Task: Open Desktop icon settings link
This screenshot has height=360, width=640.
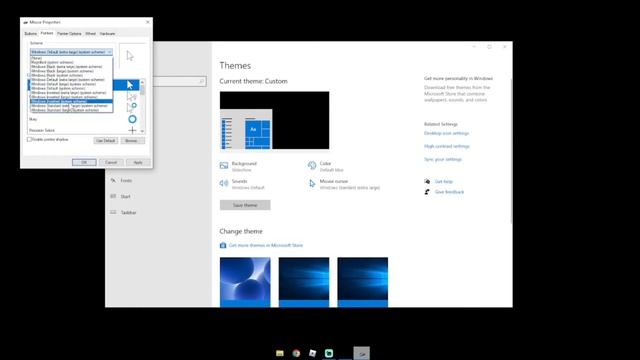Action: click(446, 133)
